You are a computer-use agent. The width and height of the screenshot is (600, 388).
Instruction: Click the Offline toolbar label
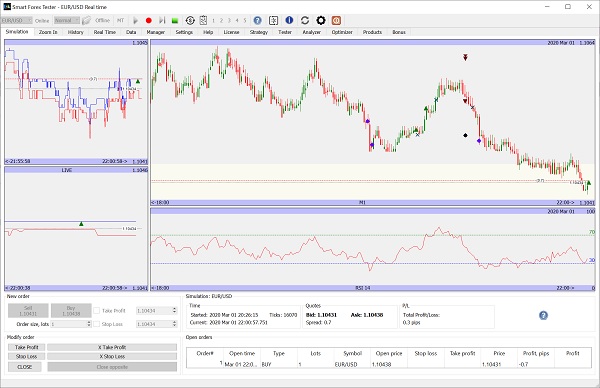(x=102, y=21)
